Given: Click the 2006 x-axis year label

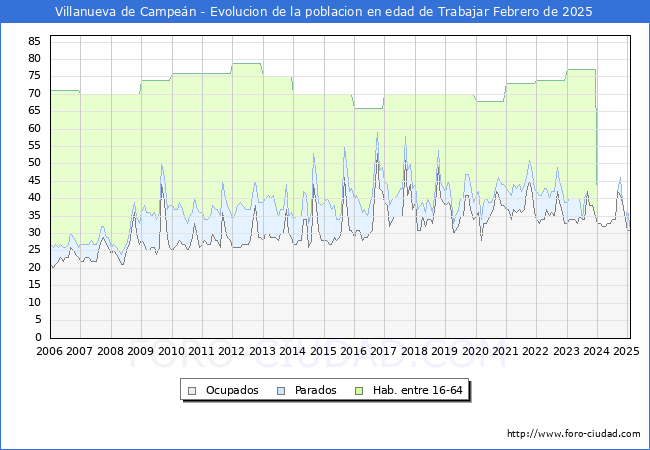Looking at the screenshot, I should (x=49, y=351).
